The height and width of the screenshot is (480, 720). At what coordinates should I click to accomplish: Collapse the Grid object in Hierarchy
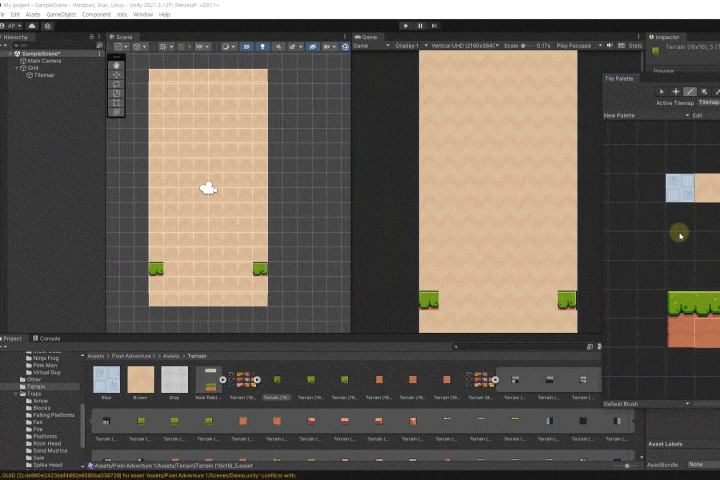click(x=17, y=68)
